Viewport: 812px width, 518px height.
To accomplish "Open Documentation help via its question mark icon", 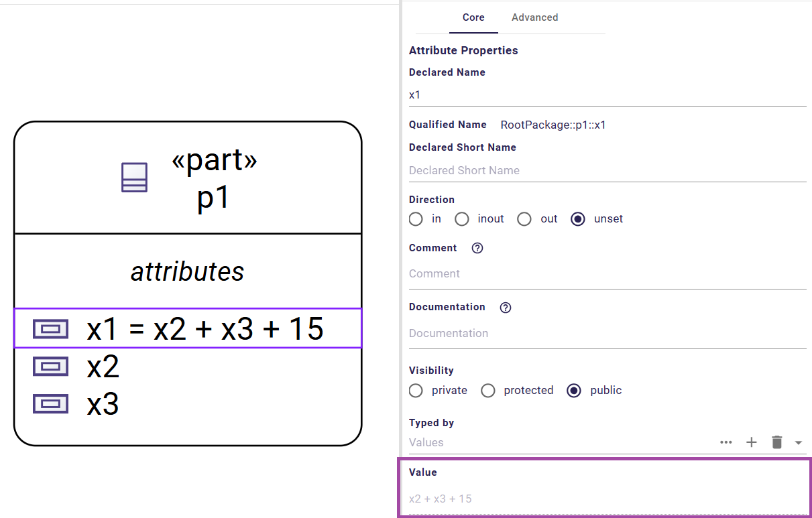I will 505,308.
